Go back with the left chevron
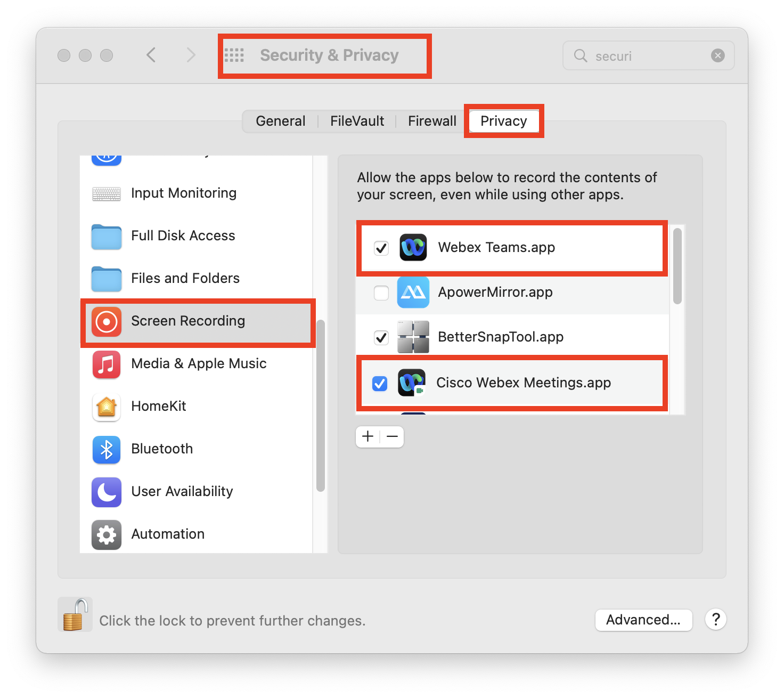 (151, 55)
